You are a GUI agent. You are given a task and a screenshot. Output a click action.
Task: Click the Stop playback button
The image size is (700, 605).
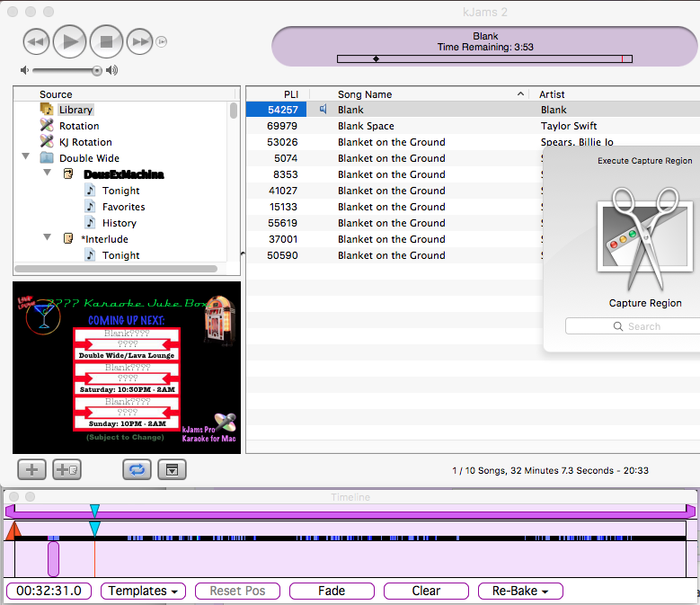point(106,41)
